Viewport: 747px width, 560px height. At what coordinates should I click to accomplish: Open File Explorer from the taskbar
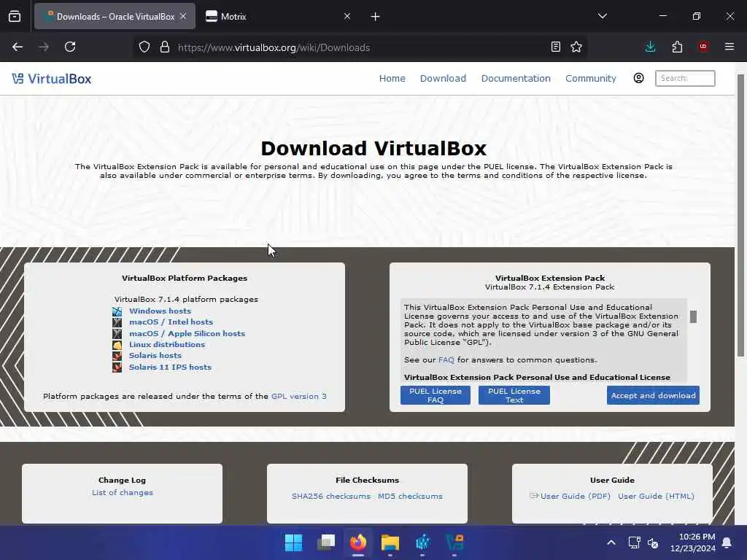coord(390,542)
